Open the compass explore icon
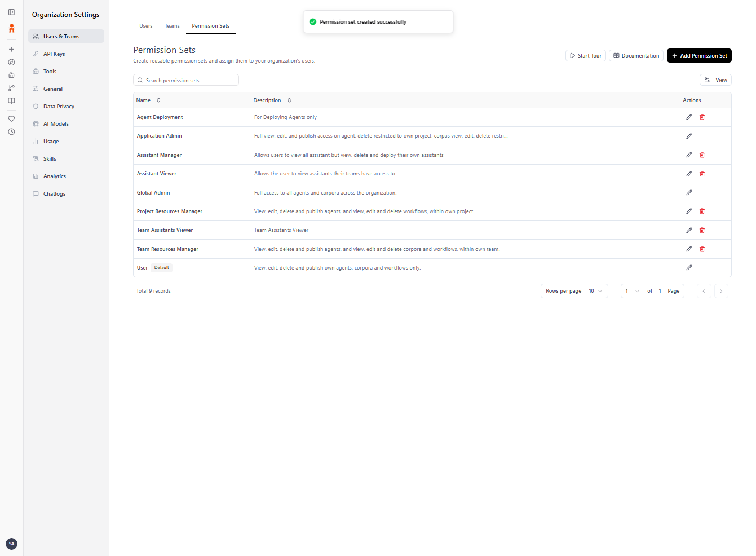The height and width of the screenshot is (556, 756). click(x=11, y=63)
